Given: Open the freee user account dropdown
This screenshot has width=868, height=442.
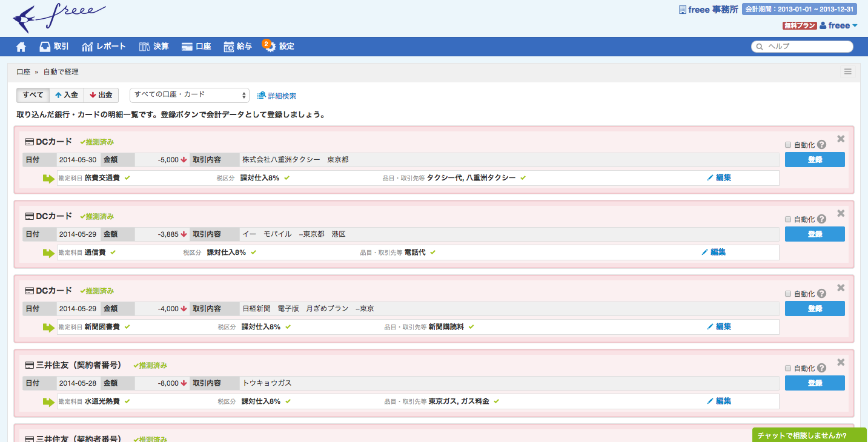Looking at the screenshot, I should tap(839, 25).
